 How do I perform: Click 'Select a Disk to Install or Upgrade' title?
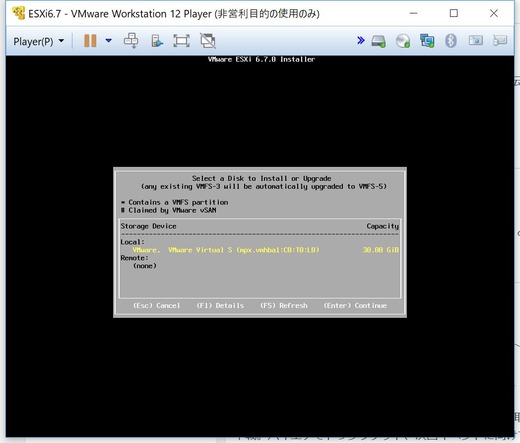262,178
